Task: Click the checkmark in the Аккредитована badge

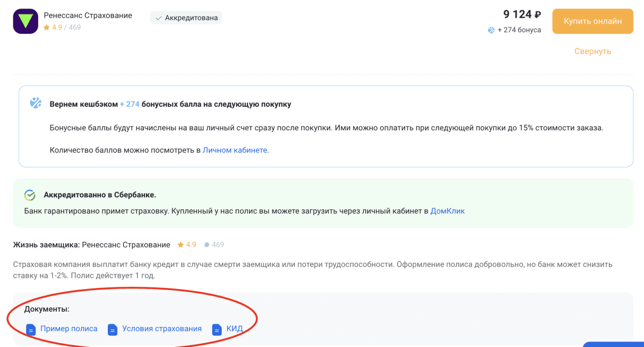Action: [x=158, y=18]
